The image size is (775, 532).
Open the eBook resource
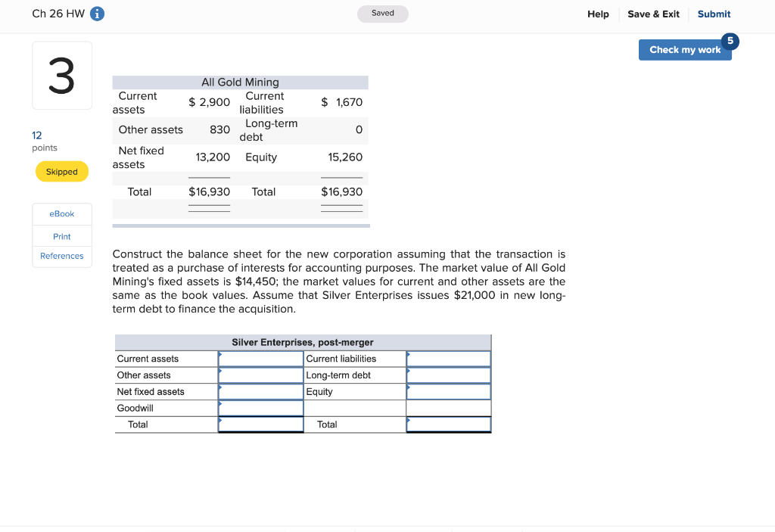tap(61, 213)
